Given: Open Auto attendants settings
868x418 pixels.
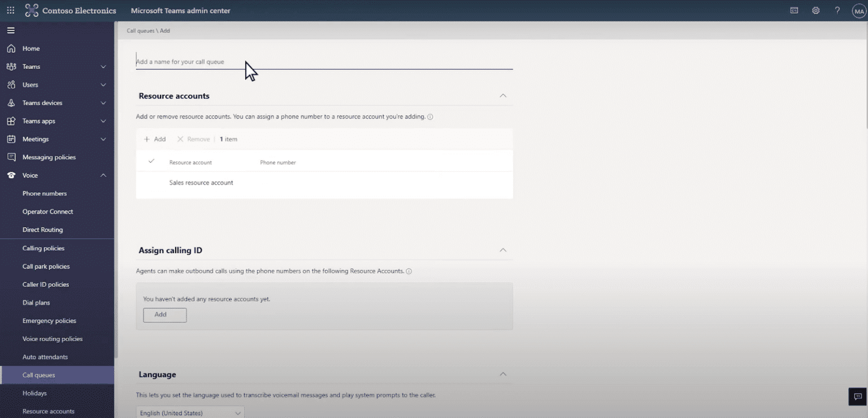Looking at the screenshot, I should pos(45,356).
